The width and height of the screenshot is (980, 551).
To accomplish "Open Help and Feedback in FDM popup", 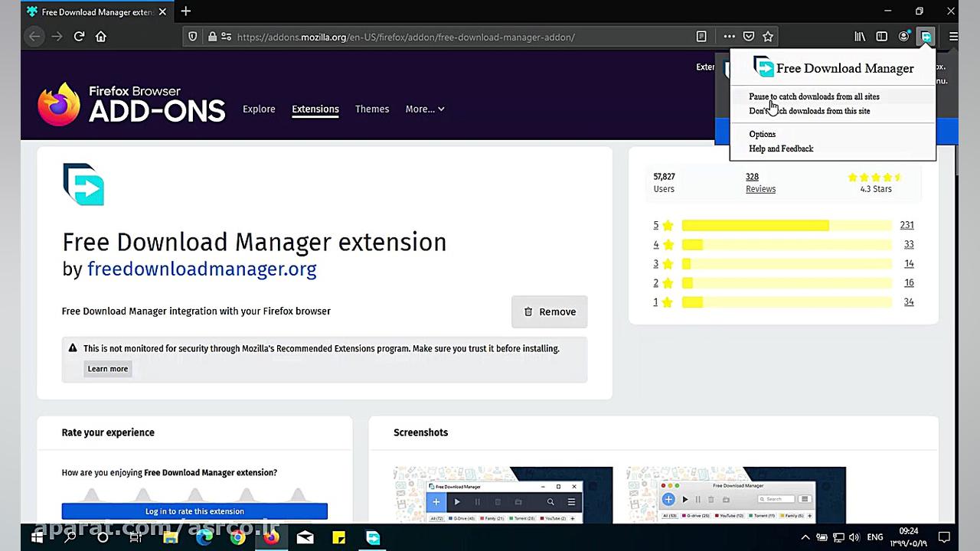I will tap(781, 148).
